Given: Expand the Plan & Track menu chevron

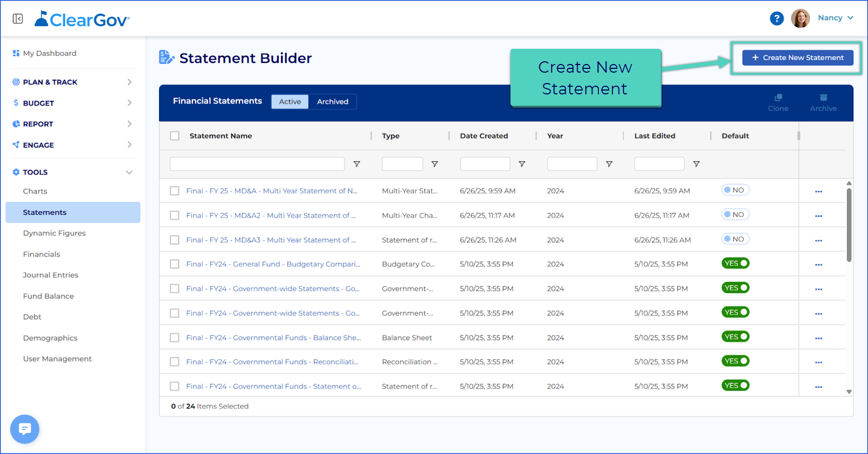Looking at the screenshot, I should [129, 82].
